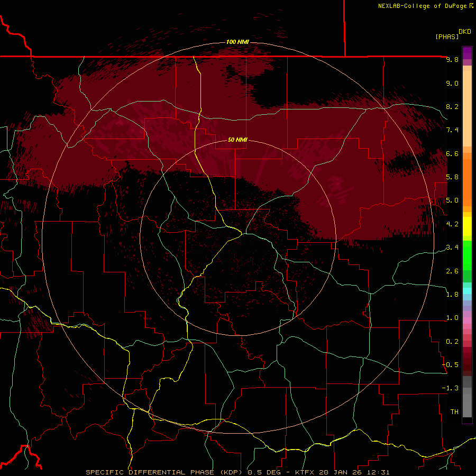Viewport: 476px width, 476px height.
Task: Click the -1.3 value on color scale
Action: pyautogui.click(x=450, y=388)
